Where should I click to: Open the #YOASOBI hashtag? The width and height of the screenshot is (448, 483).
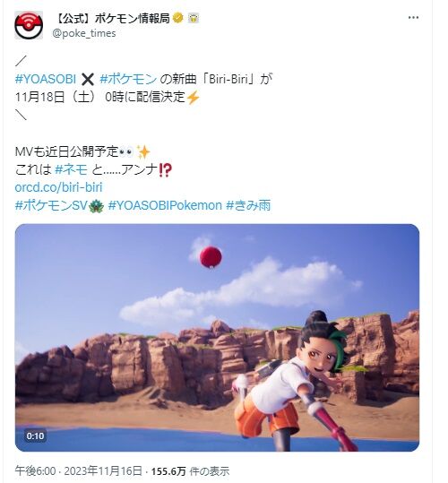(46, 79)
